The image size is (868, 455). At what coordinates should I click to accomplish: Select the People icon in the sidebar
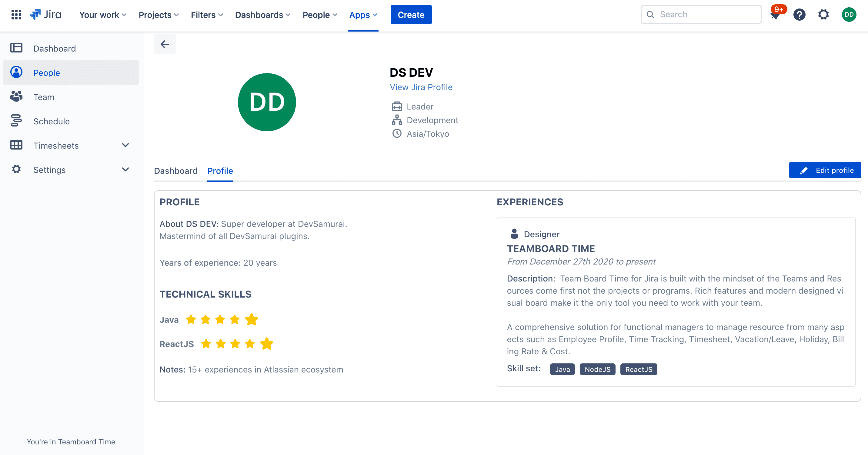(16, 72)
